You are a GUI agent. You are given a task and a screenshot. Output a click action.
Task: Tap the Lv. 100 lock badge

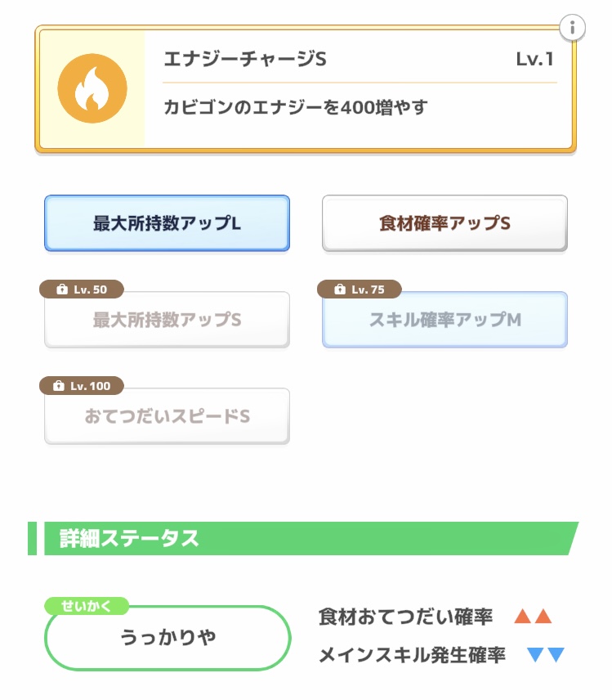82,386
